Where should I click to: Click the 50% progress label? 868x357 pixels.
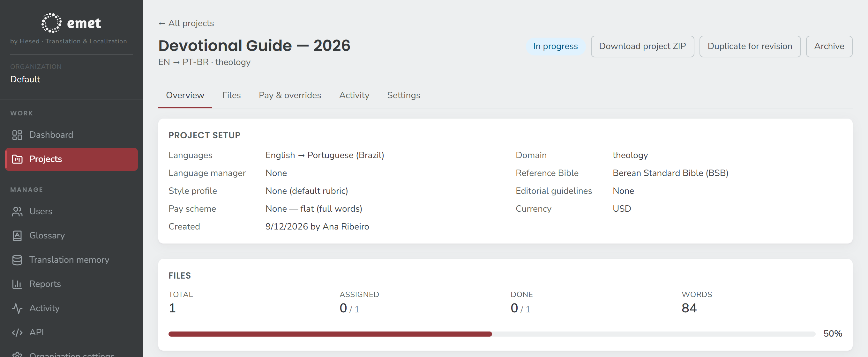tap(833, 333)
